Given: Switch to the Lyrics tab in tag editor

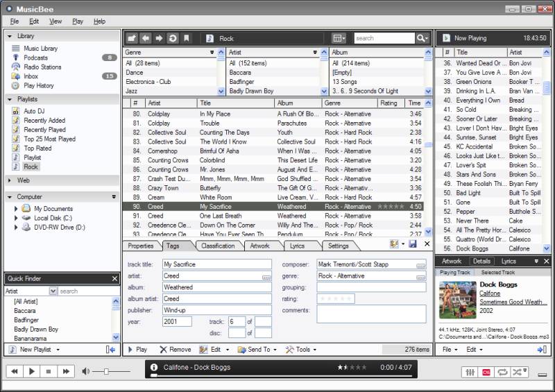Looking at the screenshot, I should (x=297, y=246).
